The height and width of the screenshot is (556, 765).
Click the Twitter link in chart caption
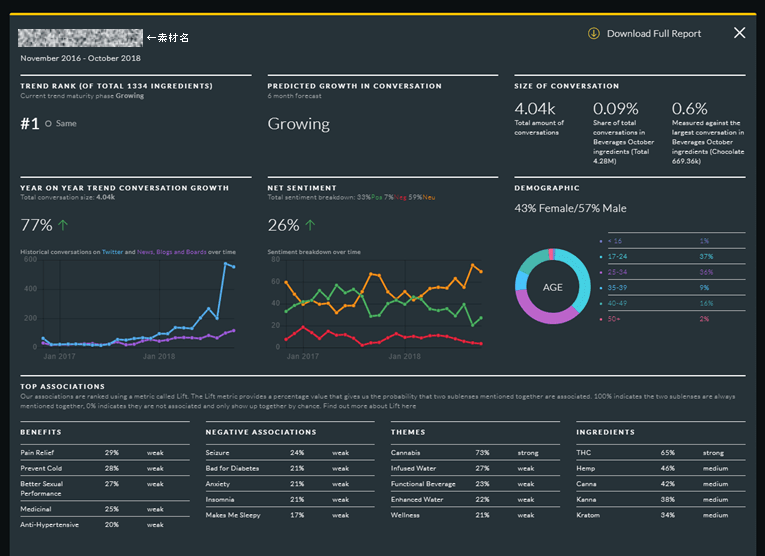click(112, 252)
